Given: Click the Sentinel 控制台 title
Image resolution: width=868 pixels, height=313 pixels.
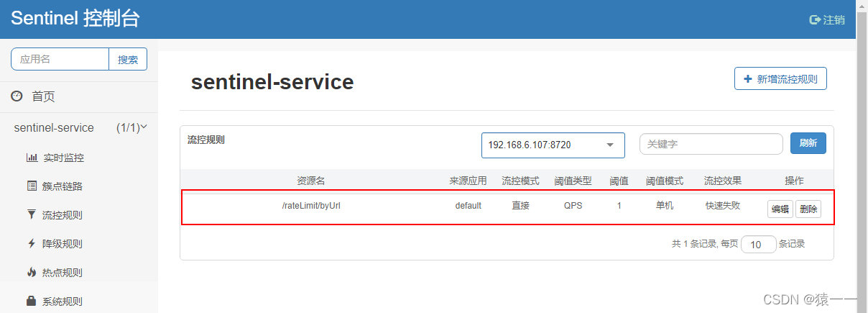Looking at the screenshot, I should pos(75,19).
